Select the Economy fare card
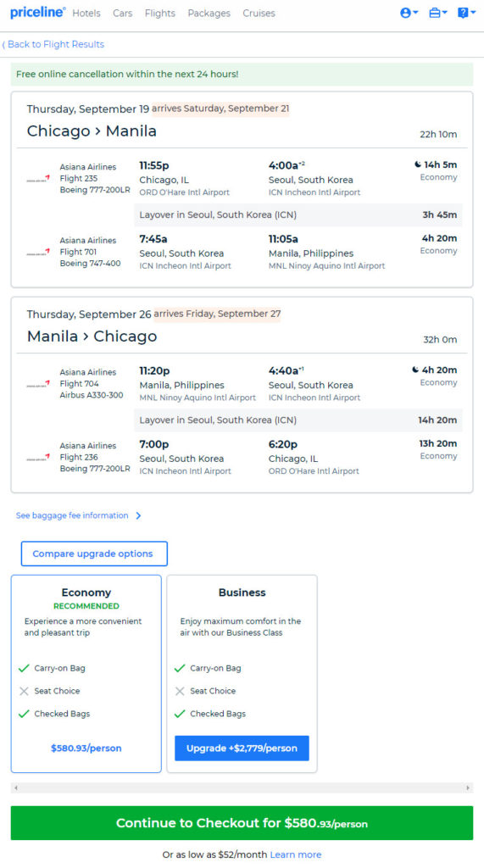This screenshot has height=868, width=484. 86,674
